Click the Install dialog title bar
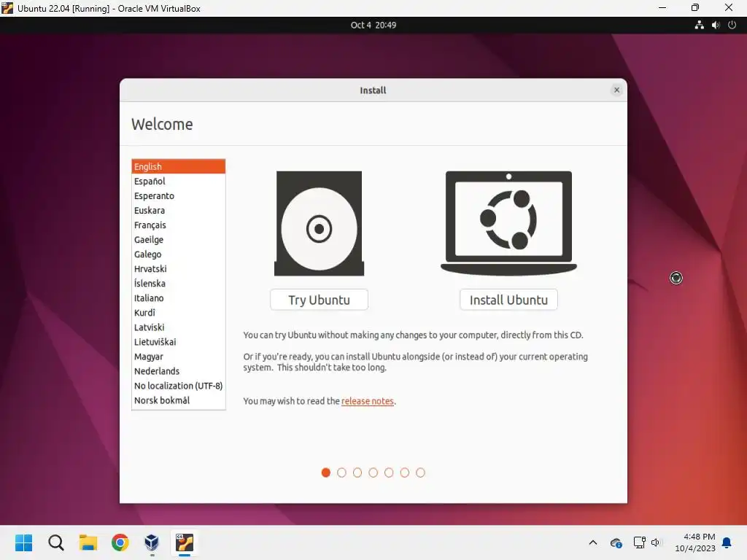The width and height of the screenshot is (747, 560). [x=373, y=90]
